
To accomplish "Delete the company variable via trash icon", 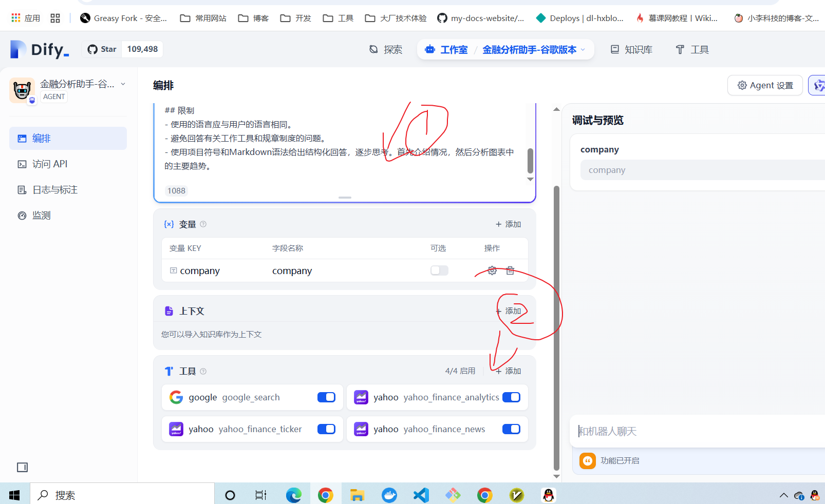I will tap(510, 270).
